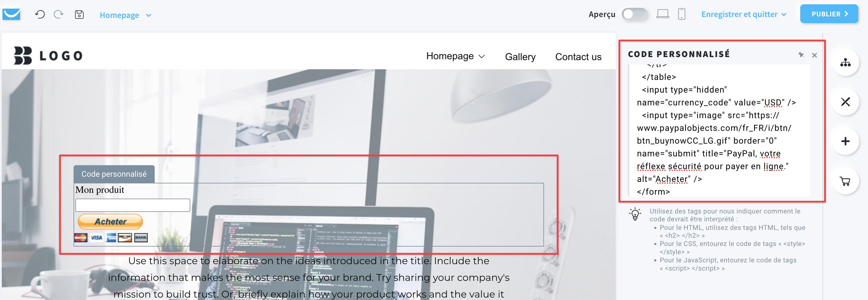Close the Code personnalisé panel
Viewport: 868px width, 300px height.
tap(815, 55)
